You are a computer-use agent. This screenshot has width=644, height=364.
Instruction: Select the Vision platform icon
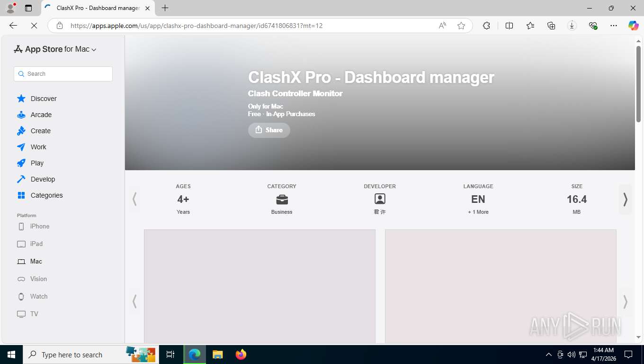click(21, 279)
